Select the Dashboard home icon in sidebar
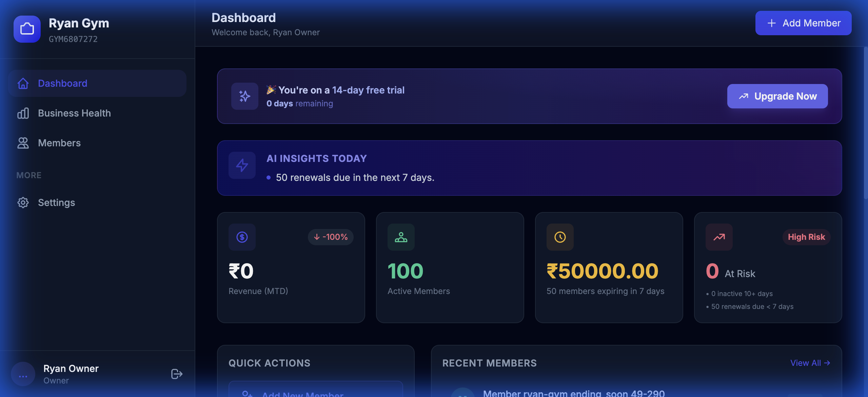Screen dimensions: 868x397 tap(22, 83)
